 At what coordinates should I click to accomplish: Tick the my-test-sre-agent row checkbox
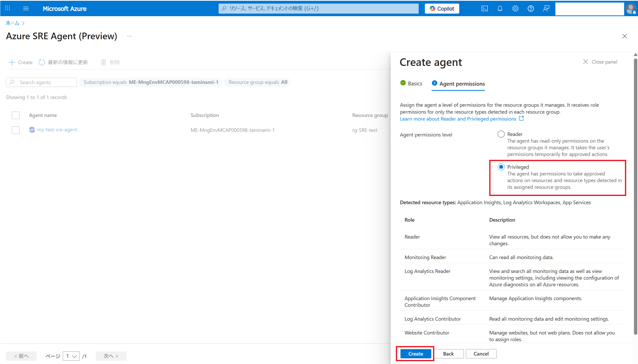click(x=16, y=130)
